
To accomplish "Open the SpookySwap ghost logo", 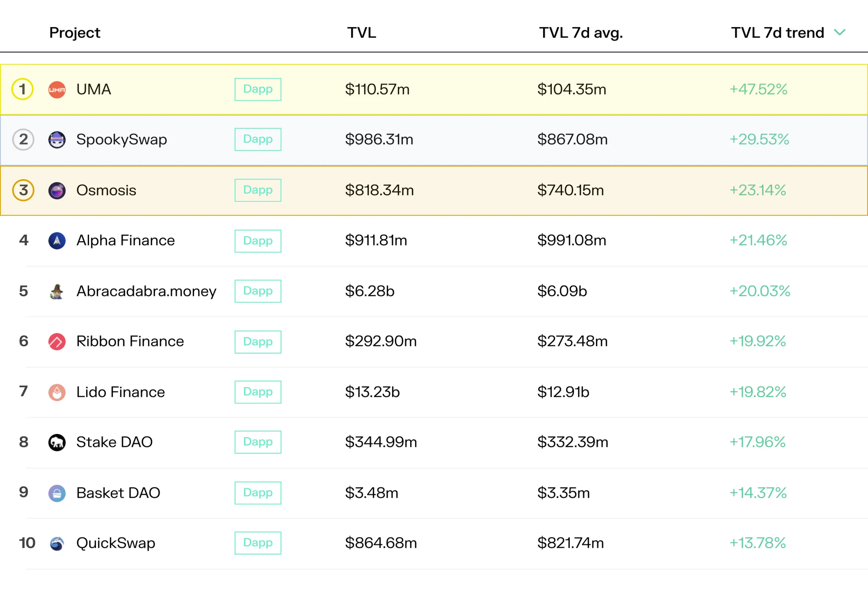I will tap(57, 140).
